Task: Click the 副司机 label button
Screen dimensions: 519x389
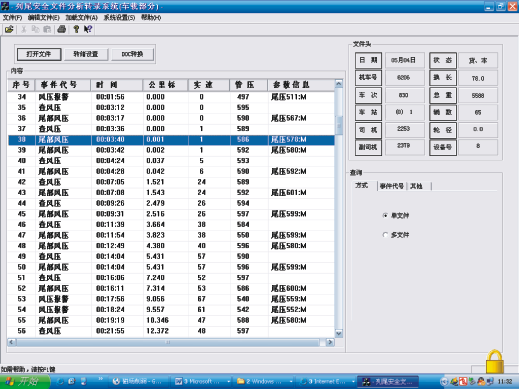Action: click(368, 147)
